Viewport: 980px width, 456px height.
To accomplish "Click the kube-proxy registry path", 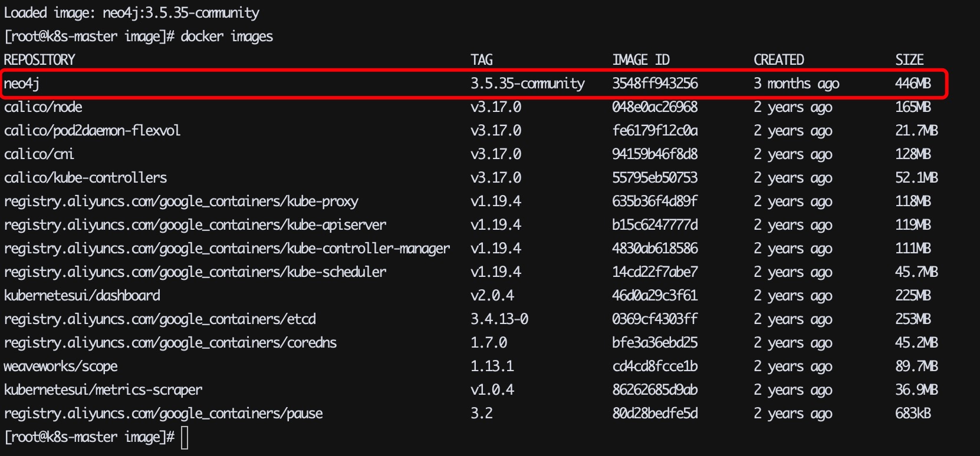I will (x=181, y=201).
